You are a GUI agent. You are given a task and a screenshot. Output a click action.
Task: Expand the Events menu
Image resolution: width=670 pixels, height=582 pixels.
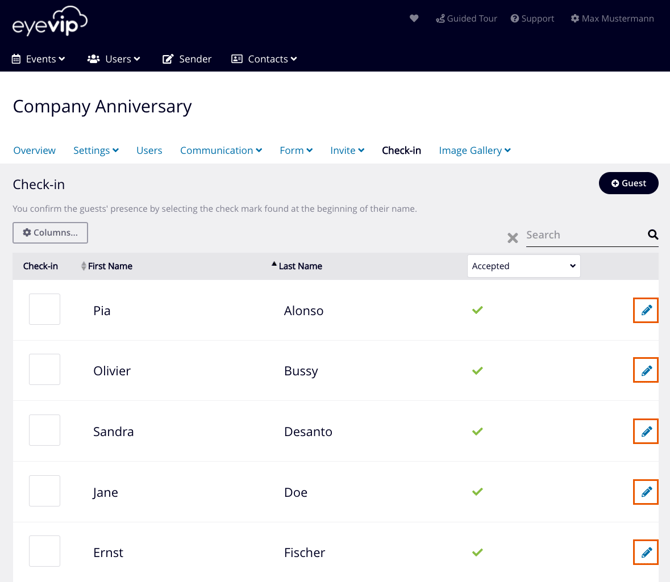point(38,59)
